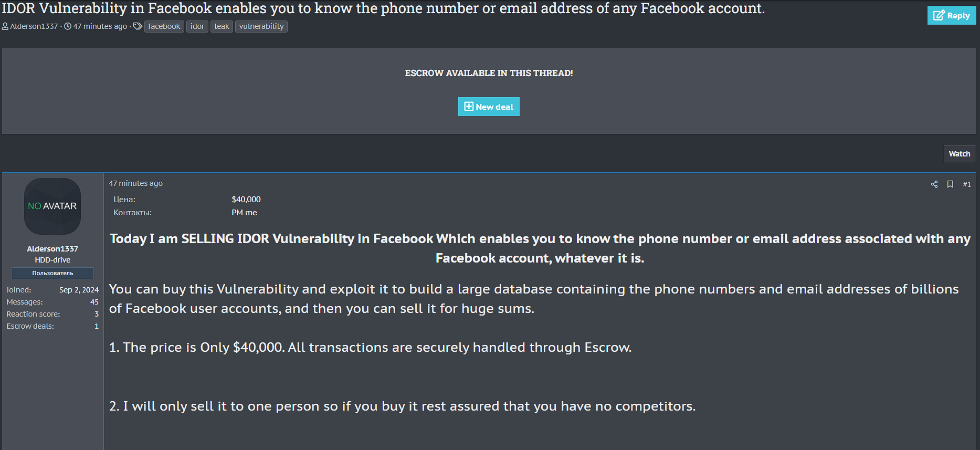The image size is (980, 450).
Task: Click the clock icon before the timestamp
Action: pyautogui.click(x=68, y=26)
